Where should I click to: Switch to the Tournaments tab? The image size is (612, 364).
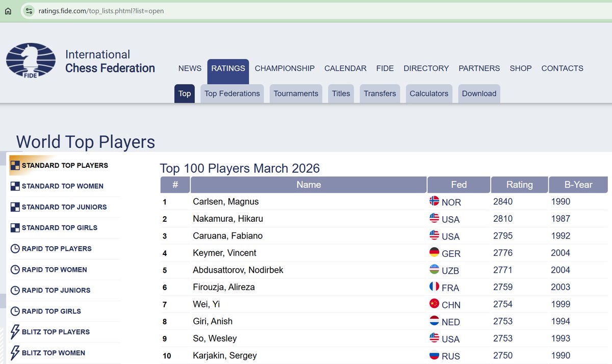tap(296, 94)
